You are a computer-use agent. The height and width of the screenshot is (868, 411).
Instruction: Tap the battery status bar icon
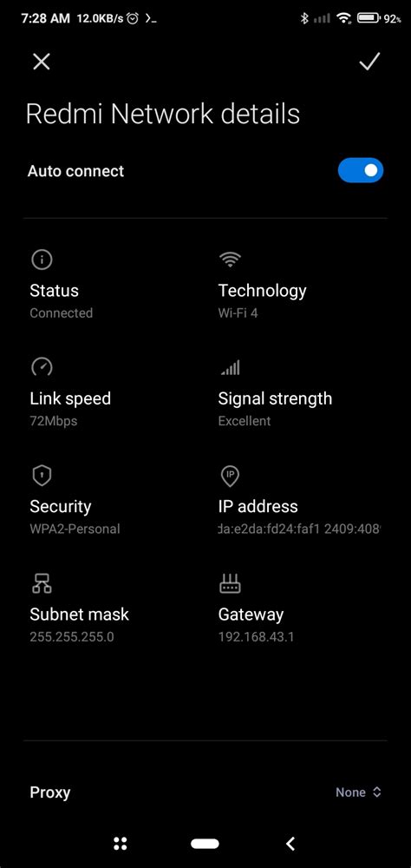[369, 18]
